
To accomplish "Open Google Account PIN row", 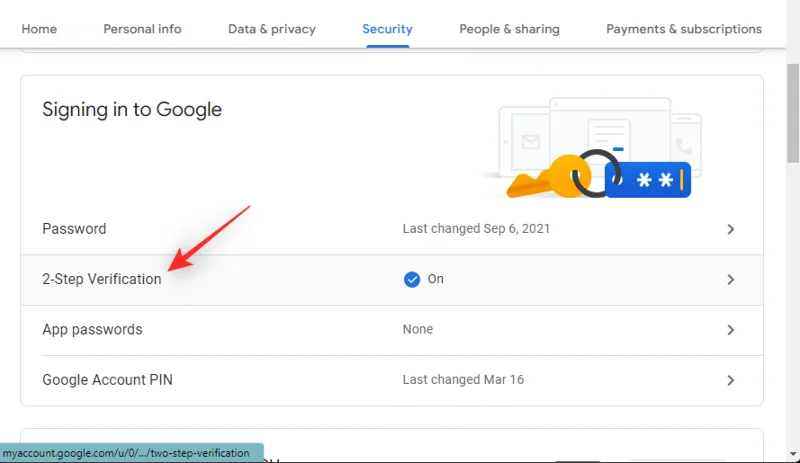I will tap(392, 380).
